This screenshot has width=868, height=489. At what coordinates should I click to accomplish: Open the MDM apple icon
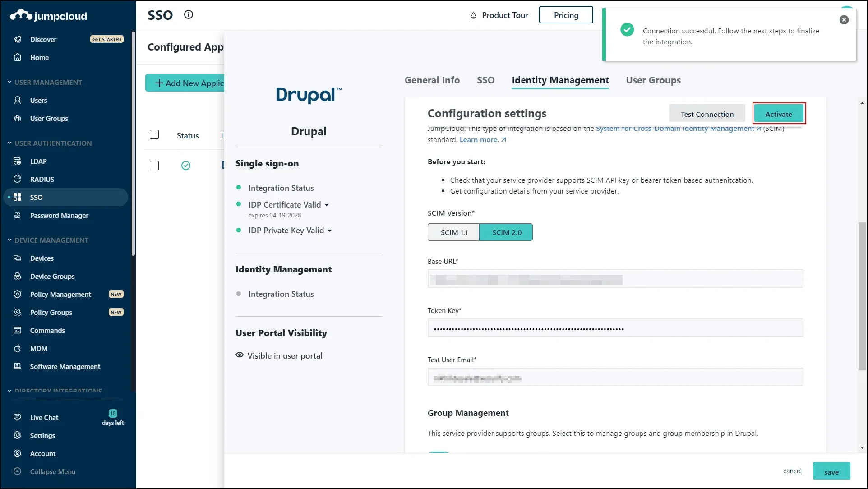click(x=18, y=348)
